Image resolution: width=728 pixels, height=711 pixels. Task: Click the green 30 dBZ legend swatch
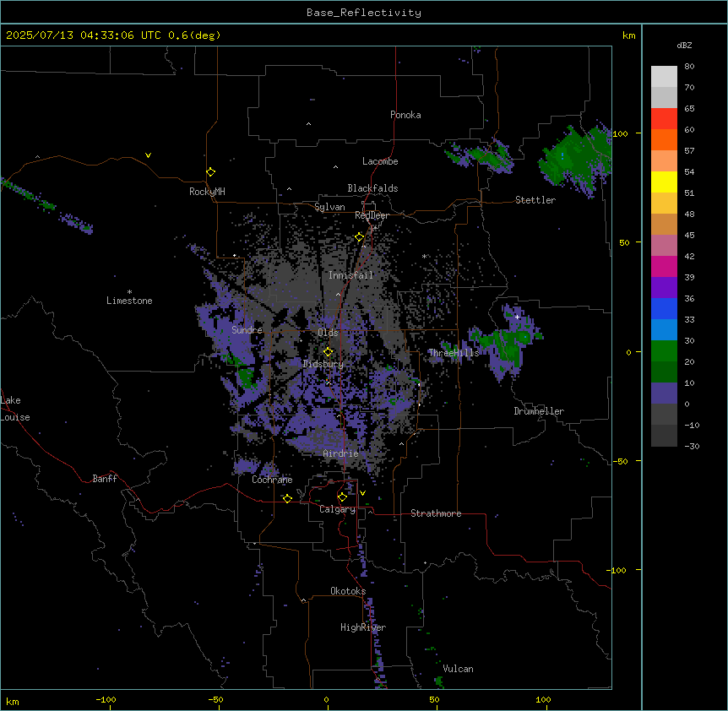[664, 351]
